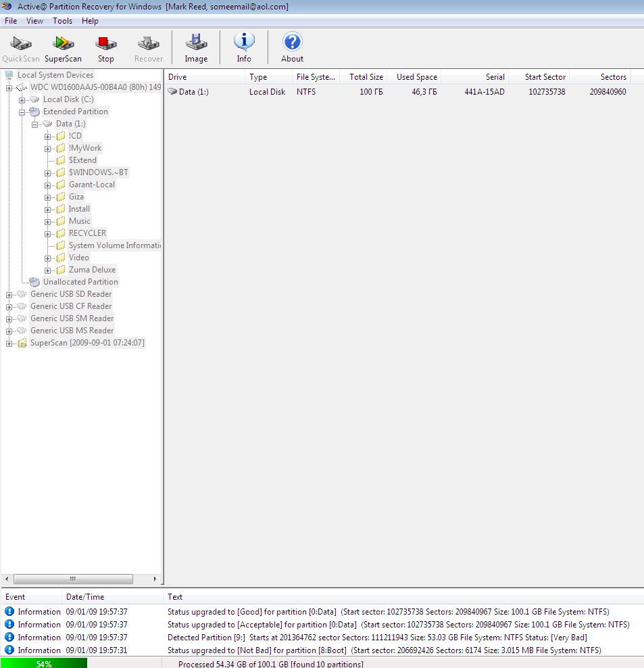Open the File menu

pyautogui.click(x=11, y=21)
